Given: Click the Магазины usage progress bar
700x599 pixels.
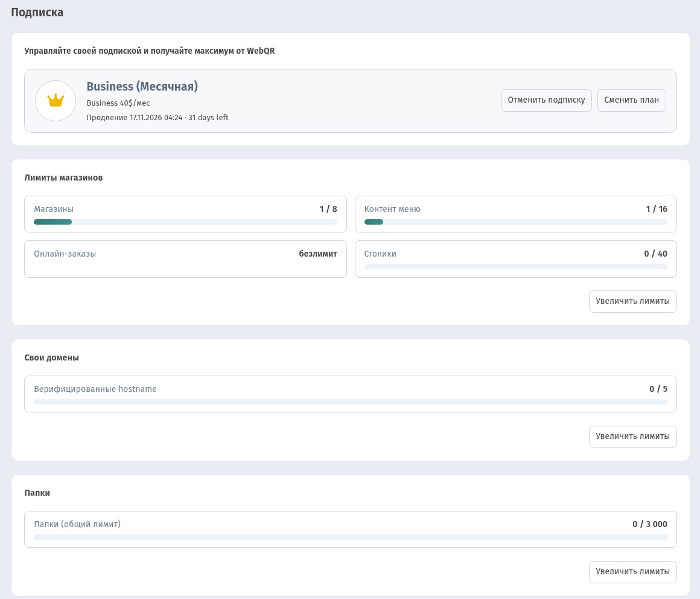Looking at the screenshot, I should coord(185,222).
